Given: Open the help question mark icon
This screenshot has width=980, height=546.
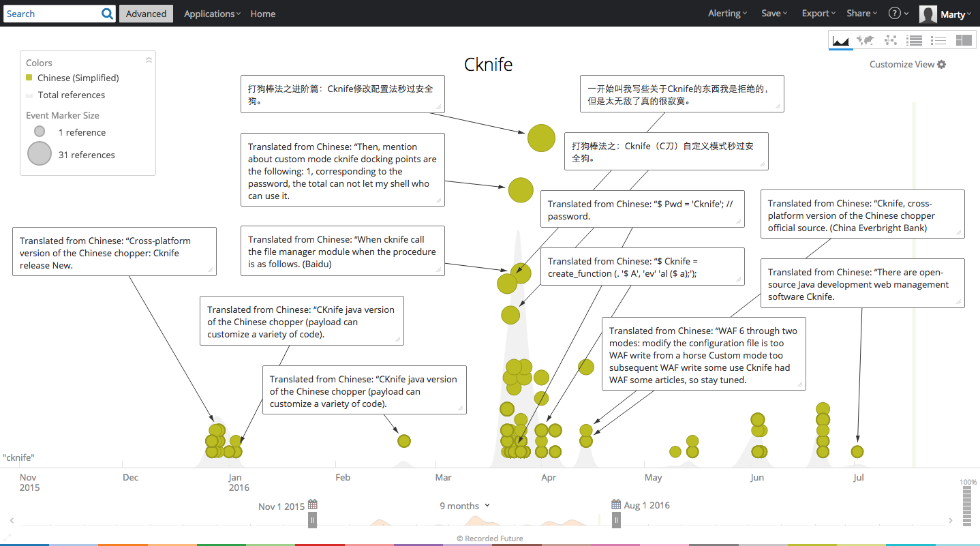Looking at the screenshot, I should [x=895, y=14].
